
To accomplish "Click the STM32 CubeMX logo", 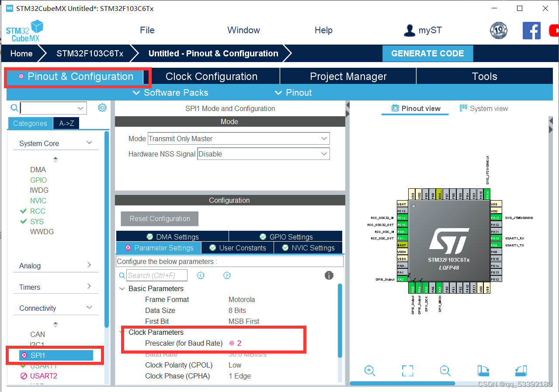I will coord(24,31).
